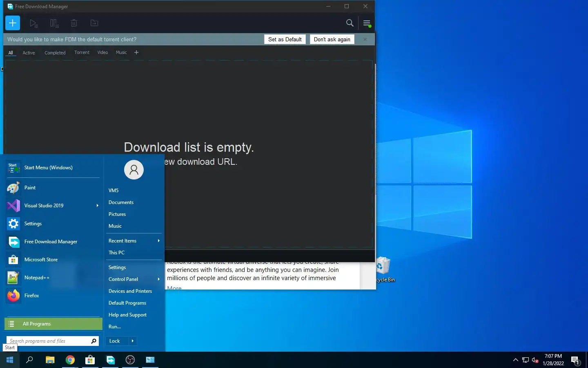Launch Paint from start menu

point(53,188)
